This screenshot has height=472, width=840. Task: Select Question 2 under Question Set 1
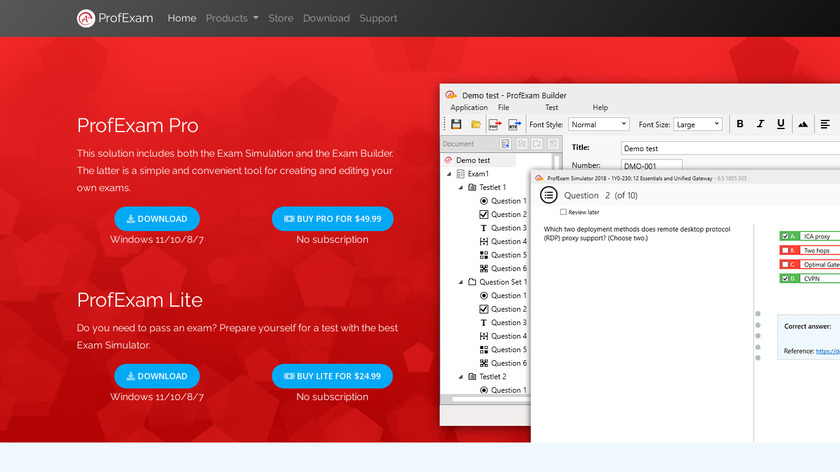[x=509, y=309]
